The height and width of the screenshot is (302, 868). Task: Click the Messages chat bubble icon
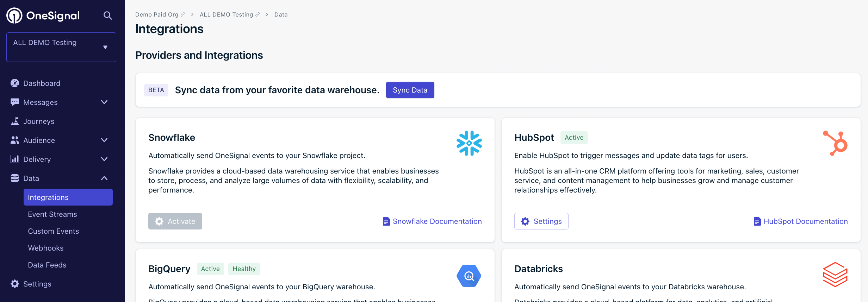tap(15, 102)
